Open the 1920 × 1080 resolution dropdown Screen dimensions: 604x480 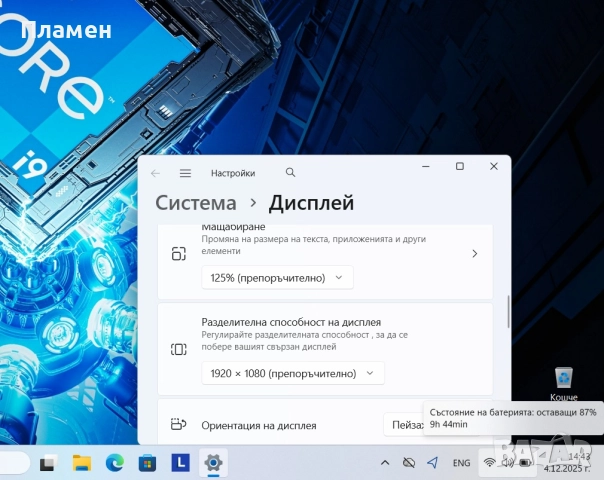point(293,373)
